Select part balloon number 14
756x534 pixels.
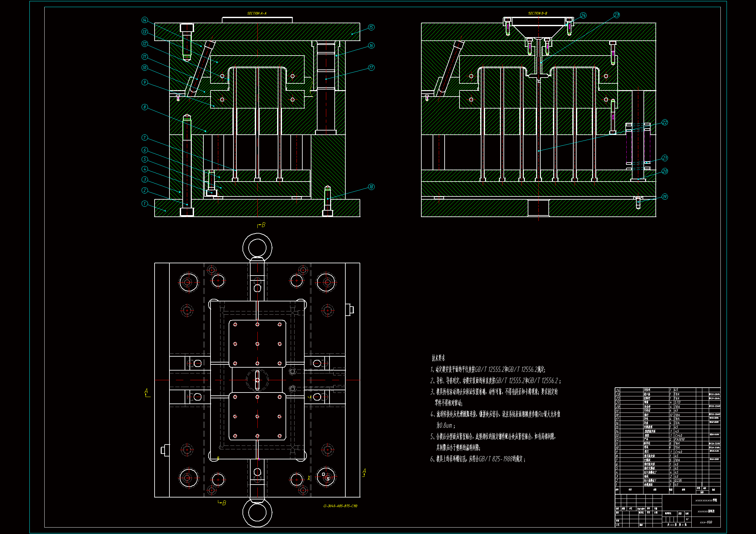pyautogui.click(x=145, y=20)
